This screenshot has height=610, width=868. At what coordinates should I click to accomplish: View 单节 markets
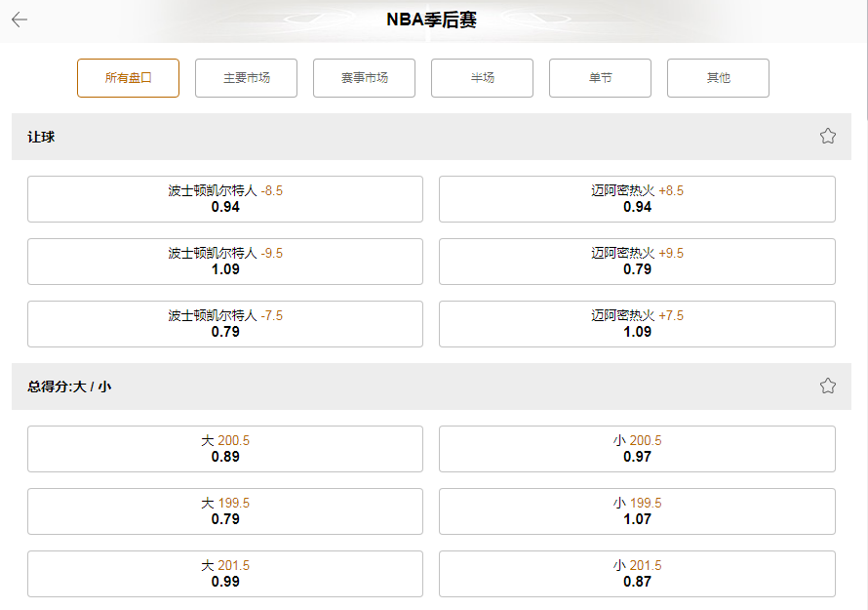coord(600,78)
